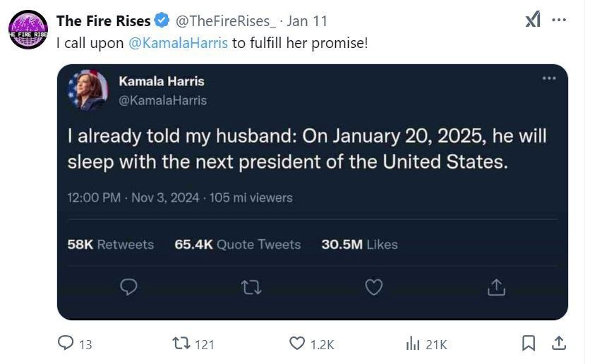Screen dimensions: 602x364
Task: Open three-dot menu on embedded Kamala Harris tweet
Action: (549, 78)
